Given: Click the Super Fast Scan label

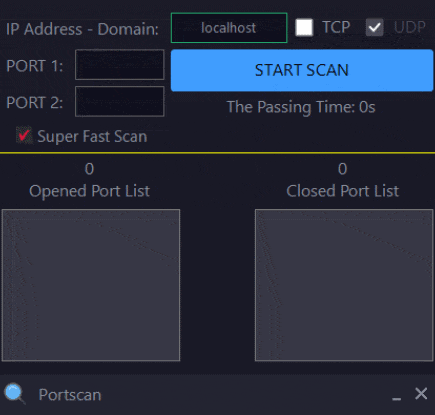Looking at the screenshot, I should click(92, 136).
